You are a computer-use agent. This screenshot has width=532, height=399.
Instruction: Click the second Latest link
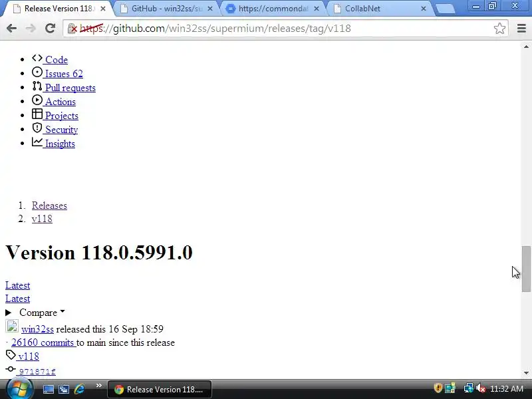click(x=18, y=299)
